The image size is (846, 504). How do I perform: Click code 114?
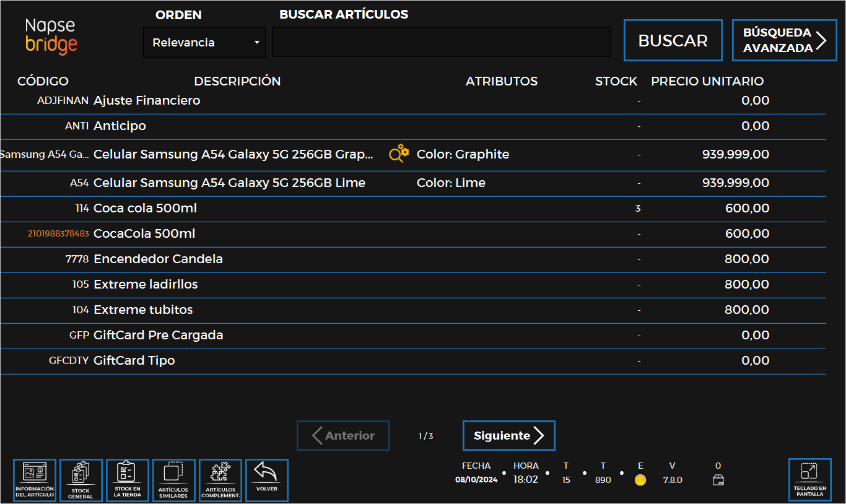82,209
